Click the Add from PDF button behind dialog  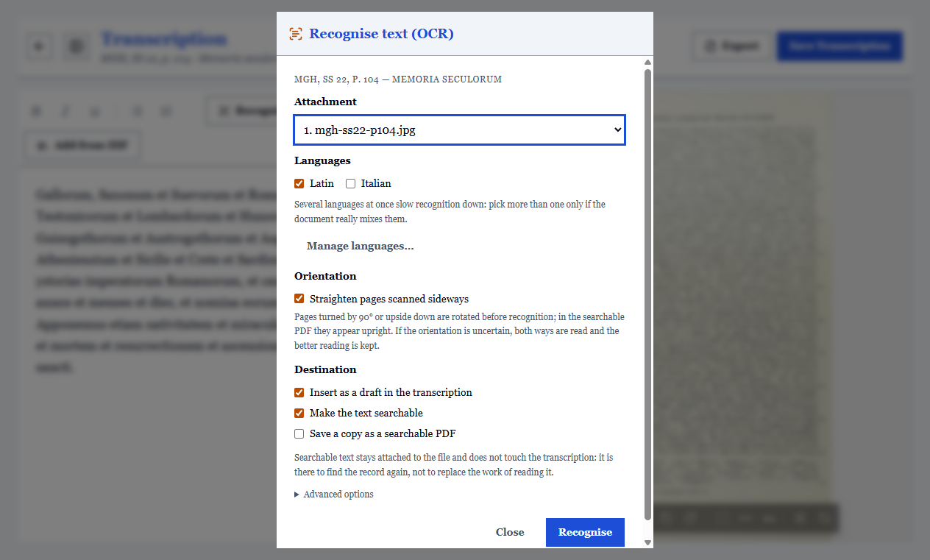tap(83, 145)
